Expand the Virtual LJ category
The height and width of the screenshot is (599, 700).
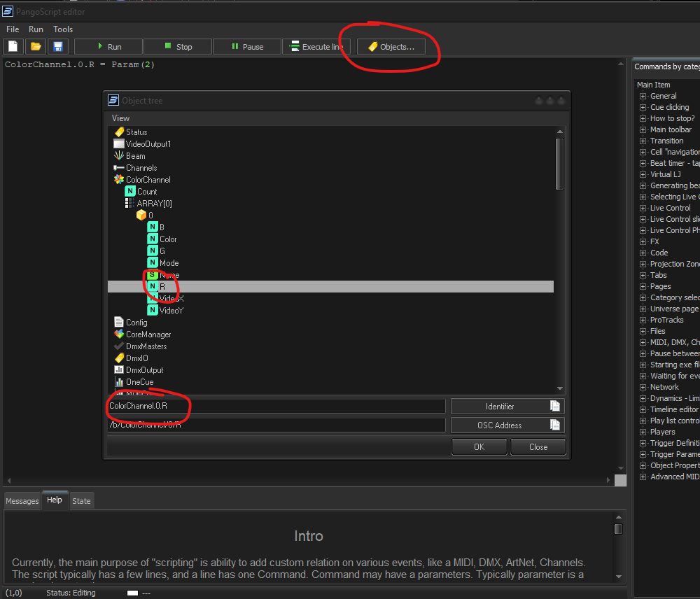point(643,174)
